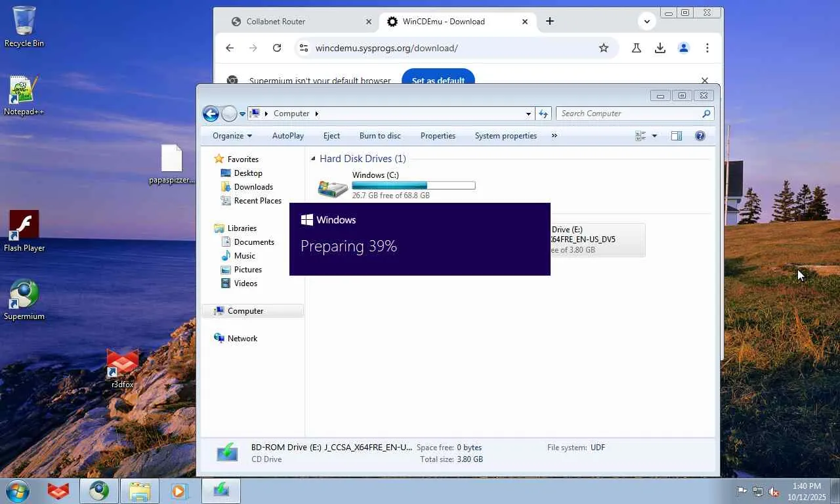
Task: Close the Collabnet Router tab
Action: point(369,22)
